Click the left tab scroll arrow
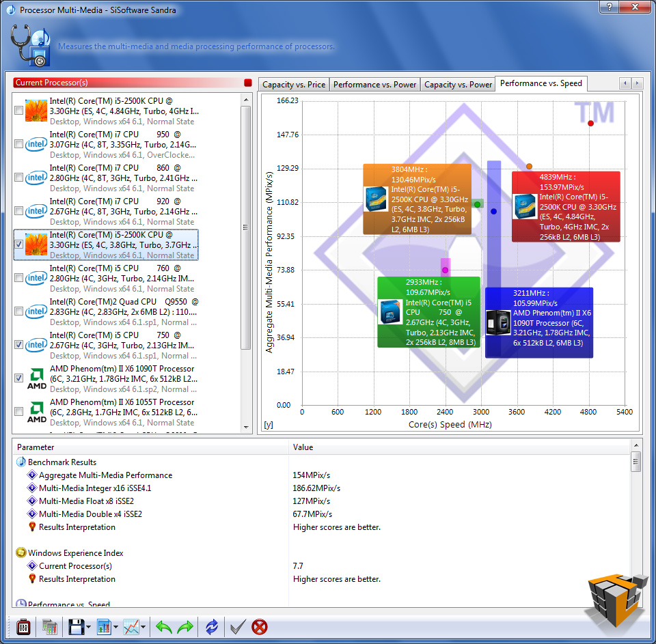This screenshot has width=656, height=644. click(625, 83)
